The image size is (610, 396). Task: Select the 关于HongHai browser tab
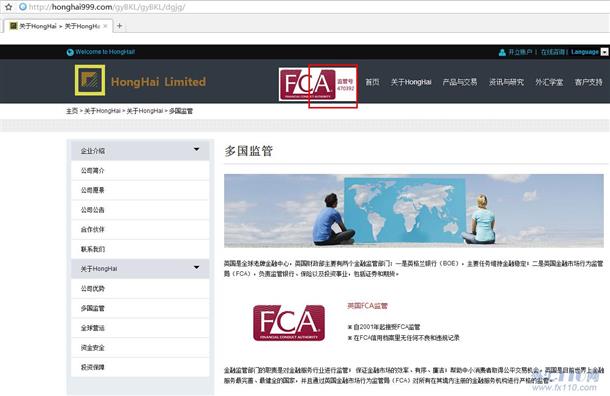[x=59, y=26]
